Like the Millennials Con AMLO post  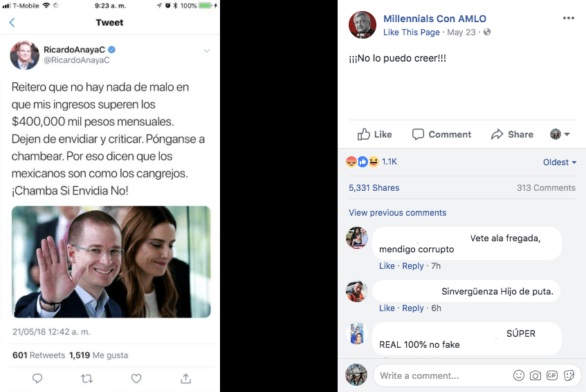(375, 134)
